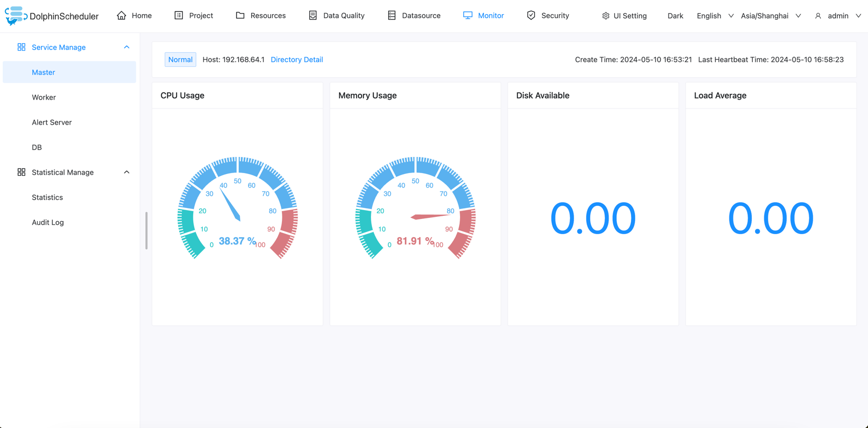Click the sidebar collapse handle

click(x=146, y=230)
